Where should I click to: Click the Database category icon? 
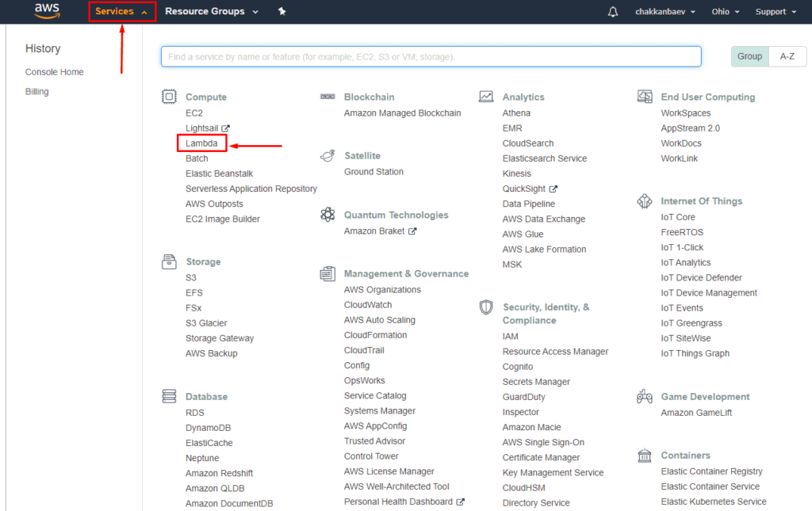169,396
